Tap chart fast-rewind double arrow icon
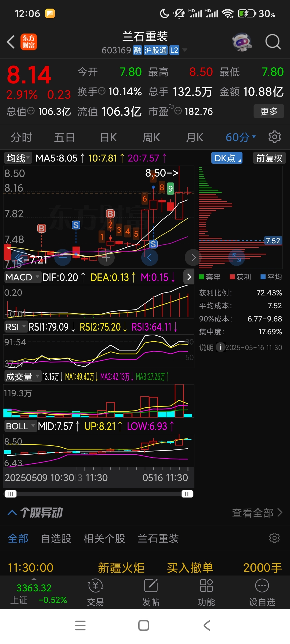The height and width of the screenshot is (644, 290). (x=19, y=258)
